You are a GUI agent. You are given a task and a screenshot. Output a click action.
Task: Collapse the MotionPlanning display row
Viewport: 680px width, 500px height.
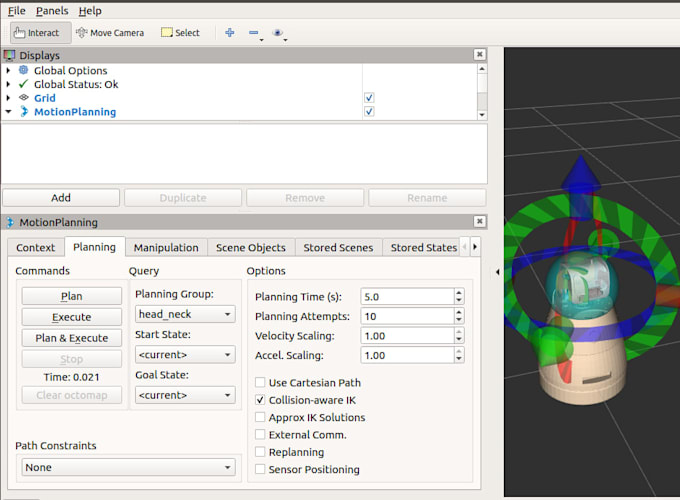(x=8, y=112)
